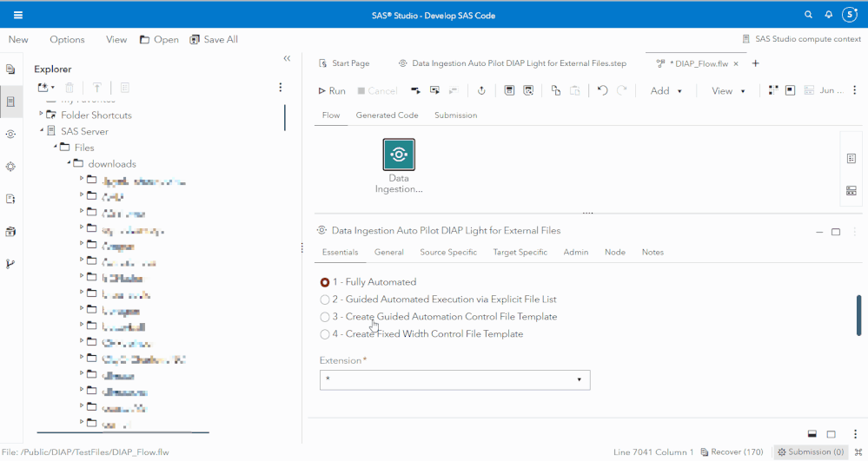
Task: Collapse the Files folder node
Action: pos(55,146)
